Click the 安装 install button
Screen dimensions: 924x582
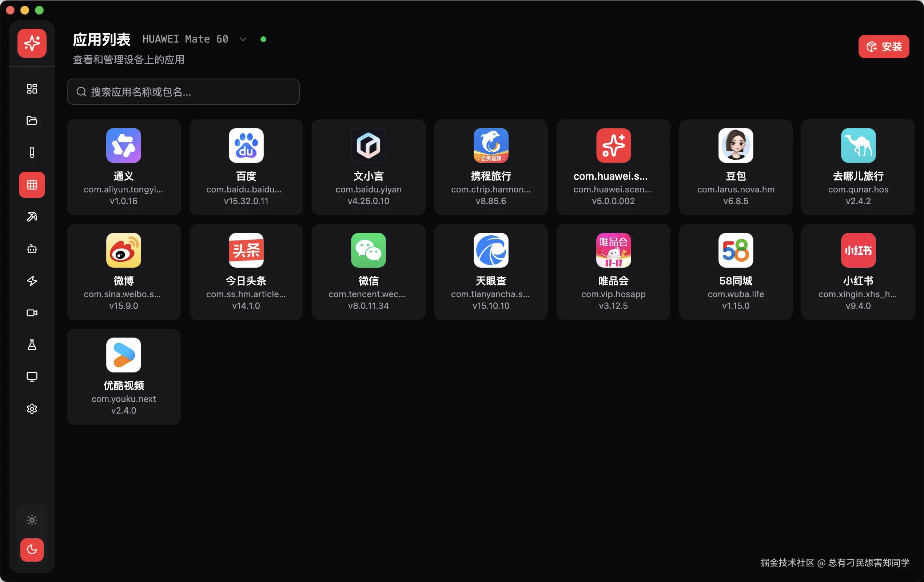883,47
